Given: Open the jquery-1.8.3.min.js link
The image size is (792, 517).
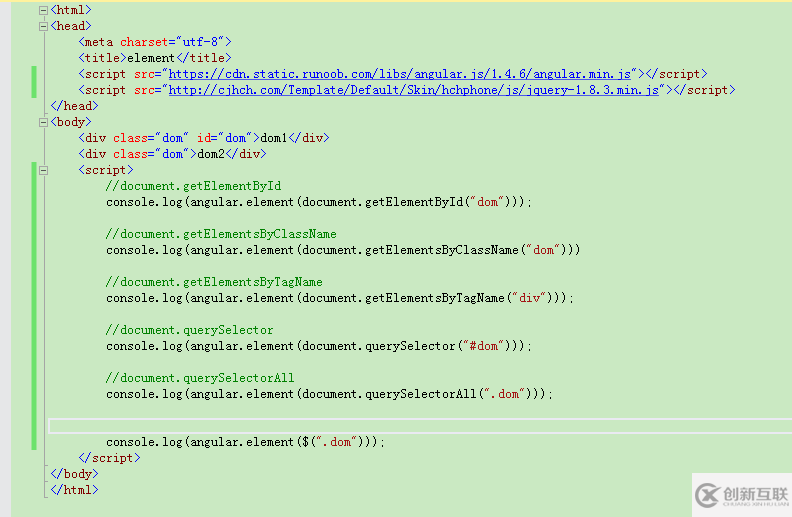Looking at the screenshot, I should (x=414, y=90).
